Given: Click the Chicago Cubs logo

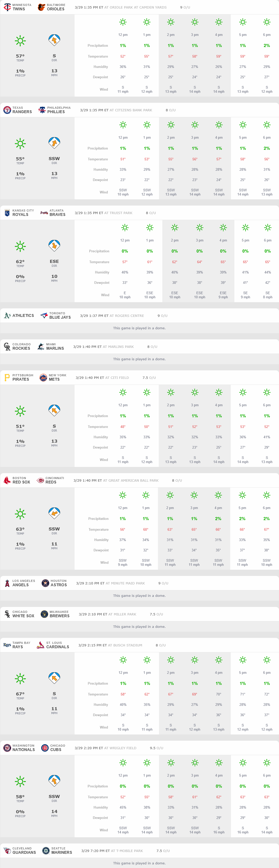Looking at the screenshot, I should [x=45, y=748].
